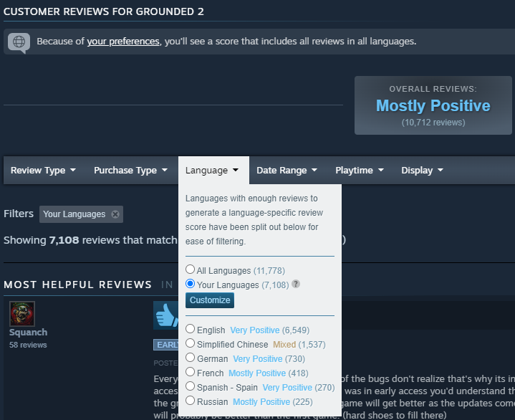
Task: Click the Most Helpful Reviews heading
Action: tap(78, 285)
